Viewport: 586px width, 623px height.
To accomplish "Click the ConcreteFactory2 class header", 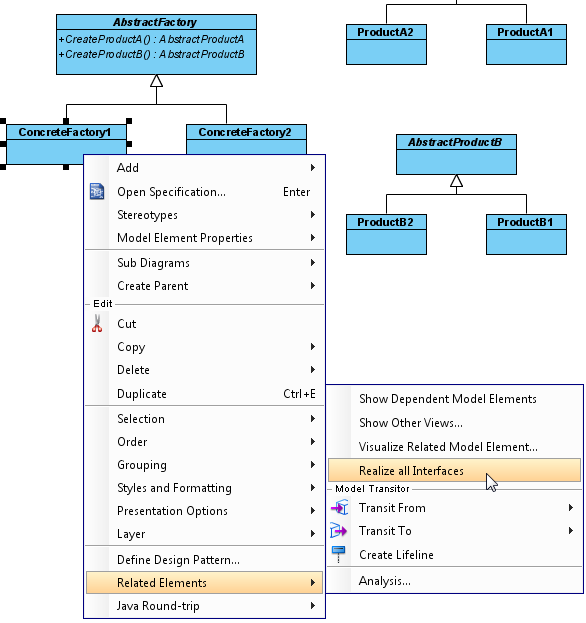I will coord(246,132).
